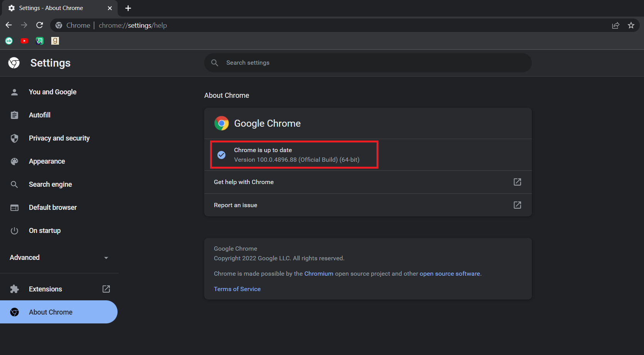Click the puzzle piece Extensions icon
This screenshot has height=355, width=644.
(14, 289)
